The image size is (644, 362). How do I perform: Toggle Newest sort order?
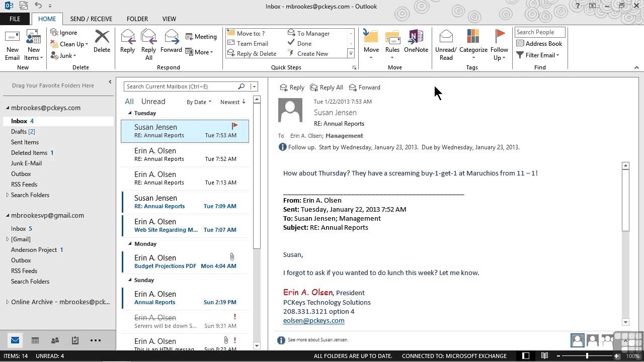click(x=232, y=102)
